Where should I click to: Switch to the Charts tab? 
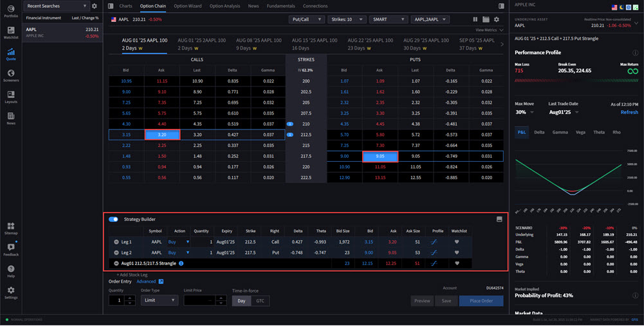(x=125, y=6)
